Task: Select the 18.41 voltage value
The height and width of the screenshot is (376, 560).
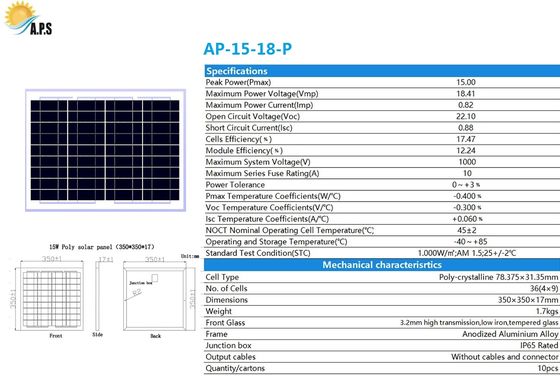Action: click(466, 94)
